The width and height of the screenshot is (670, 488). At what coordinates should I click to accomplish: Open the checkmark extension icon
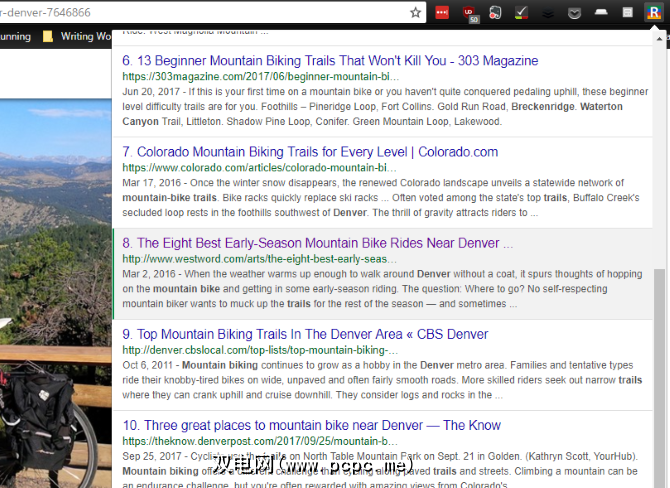click(521, 12)
